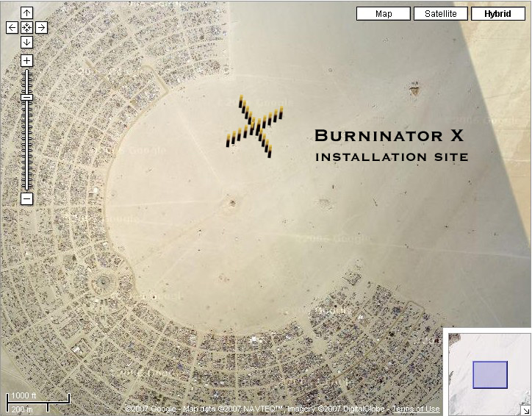The height and width of the screenshot is (416, 532).
Task: Click the blue viewport rectangle in overview map
Action: (x=490, y=375)
